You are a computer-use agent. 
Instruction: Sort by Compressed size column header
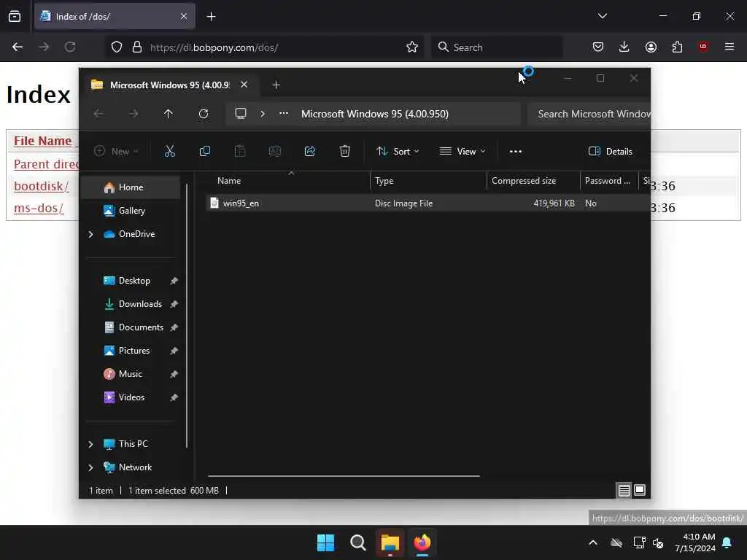point(533,181)
